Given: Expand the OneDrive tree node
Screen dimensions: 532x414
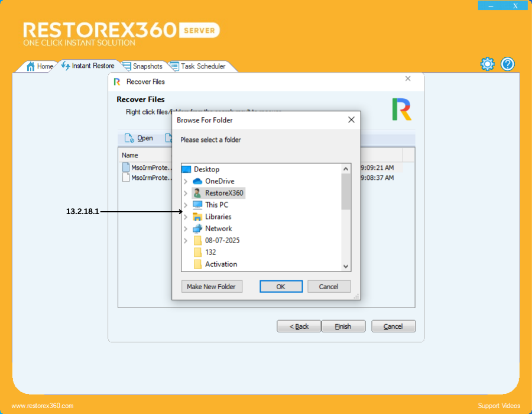Looking at the screenshot, I should tap(186, 181).
